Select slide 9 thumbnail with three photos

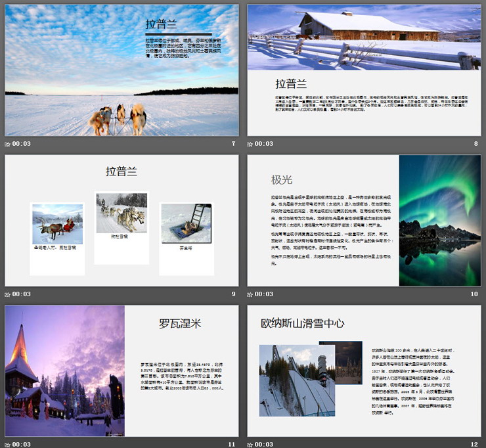coord(121,221)
